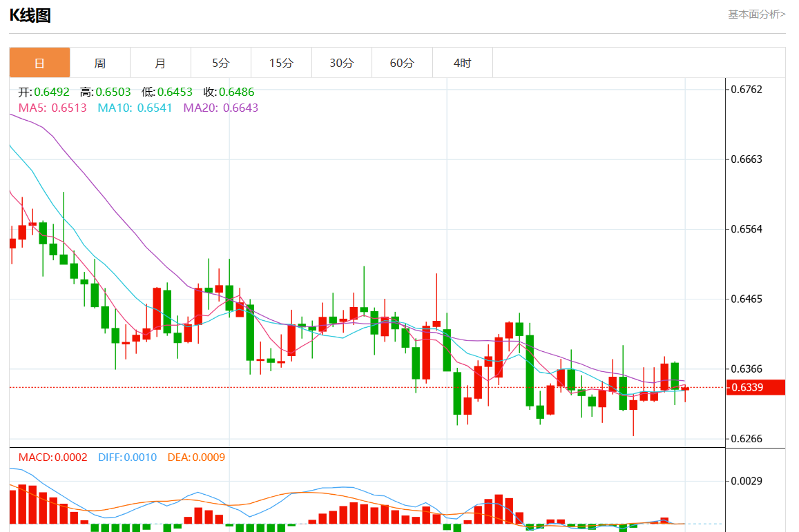Click the MA5: 0.6513 legend
The height and width of the screenshot is (532, 799).
coord(52,108)
